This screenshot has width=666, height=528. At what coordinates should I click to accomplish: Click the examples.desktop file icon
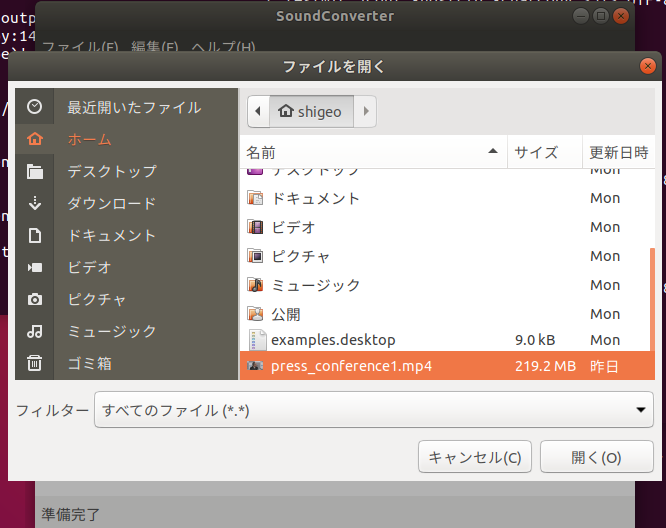[257, 340]
